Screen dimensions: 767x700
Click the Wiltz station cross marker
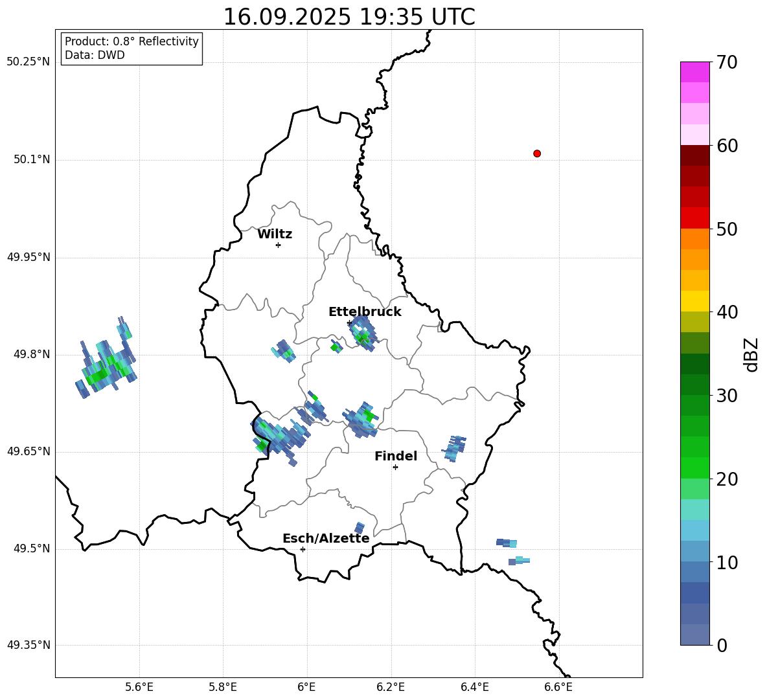pyautogui.click(x=278, y=245)
